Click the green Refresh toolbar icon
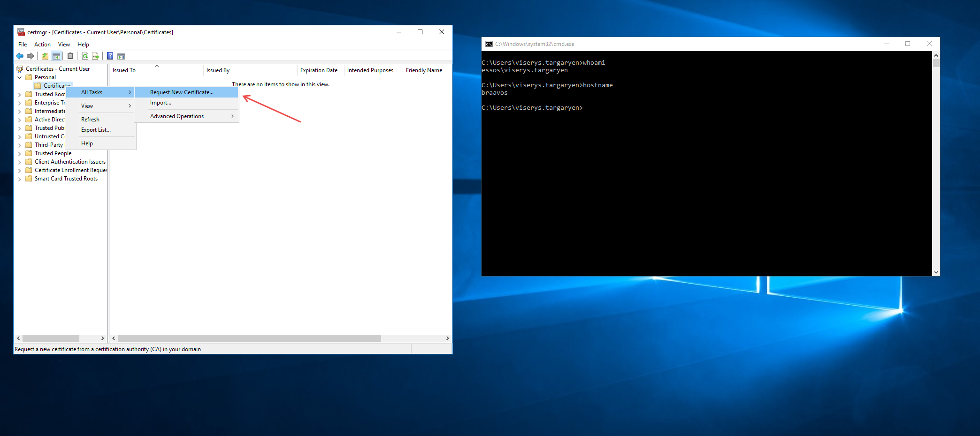Image resolution: width=980 pixels, height=436 pixels. pos(85,56)
